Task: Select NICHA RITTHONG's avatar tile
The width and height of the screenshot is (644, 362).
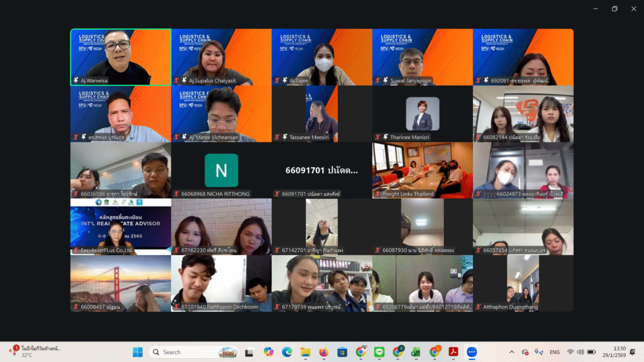Action: pos(221,170)
